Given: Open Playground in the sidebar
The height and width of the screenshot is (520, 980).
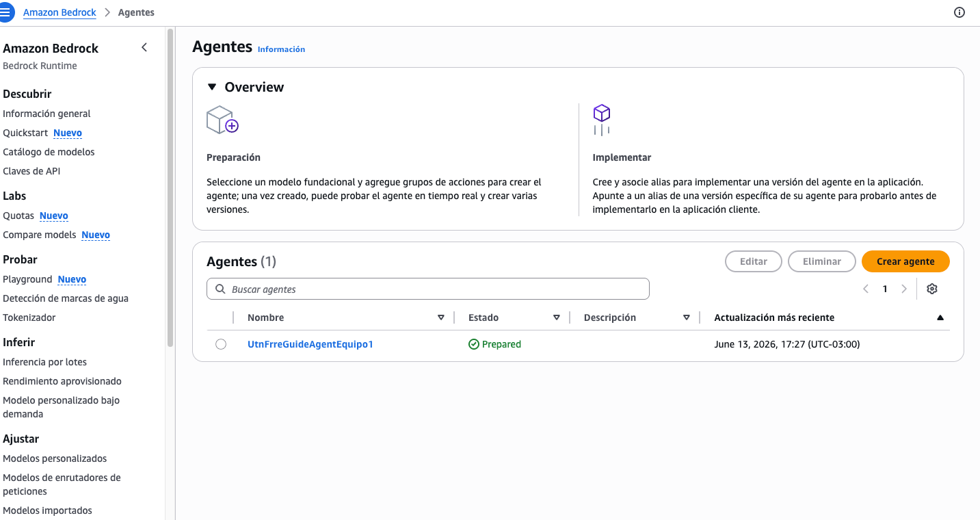Looking at the screenshot, I should (27, 279).
